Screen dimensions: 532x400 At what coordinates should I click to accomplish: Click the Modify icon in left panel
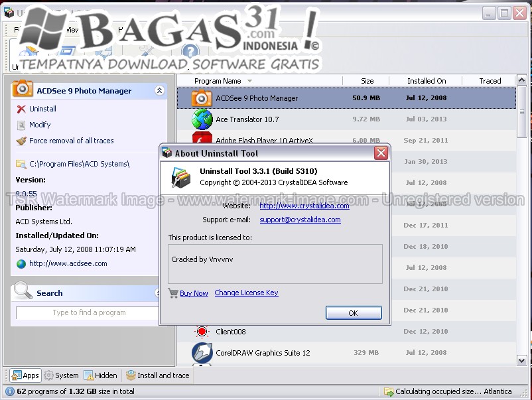tap(21, 125)
